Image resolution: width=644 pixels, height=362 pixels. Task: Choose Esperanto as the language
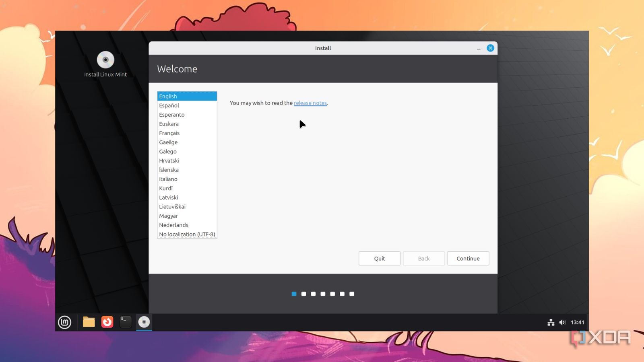(187, 115)
